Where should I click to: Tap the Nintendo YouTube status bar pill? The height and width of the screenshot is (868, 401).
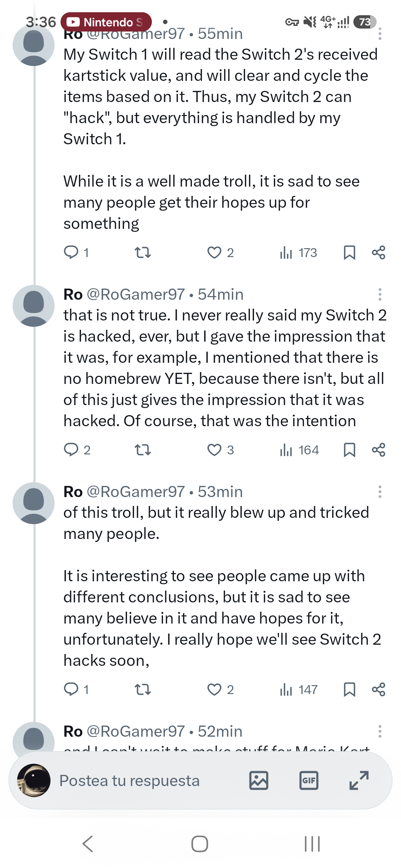106,22
